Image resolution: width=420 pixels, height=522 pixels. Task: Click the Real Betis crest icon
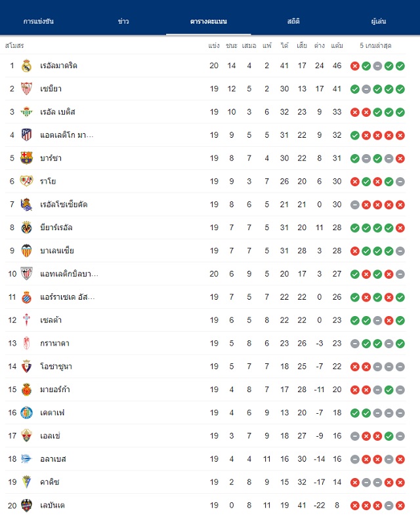(x=26, y=112)
